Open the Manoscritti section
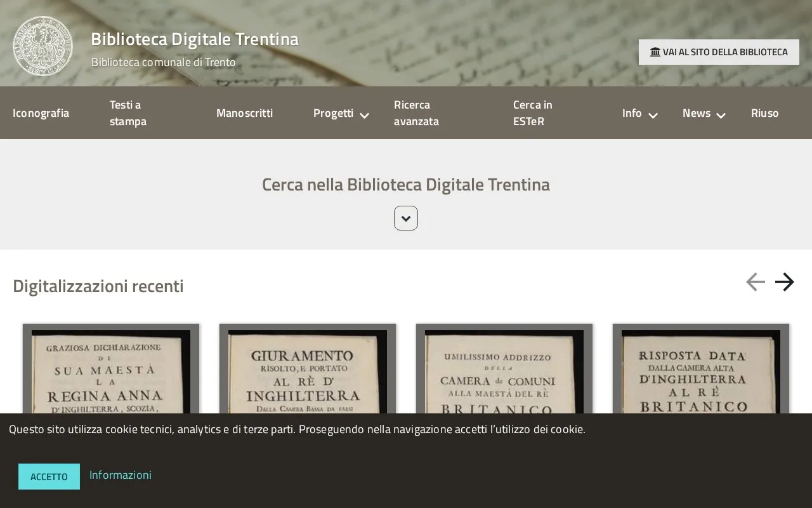Viewport: 812px width, 508px height. click(x=244, y=113)
